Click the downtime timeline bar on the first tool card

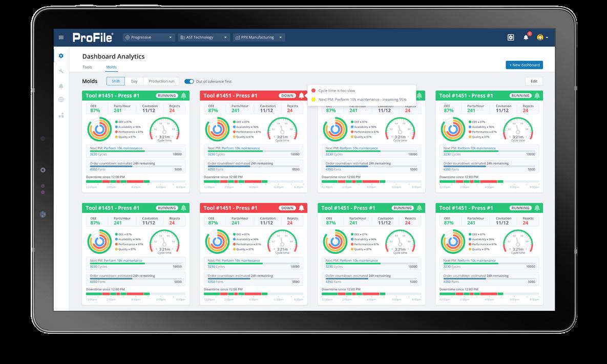(x=136, y=181)
